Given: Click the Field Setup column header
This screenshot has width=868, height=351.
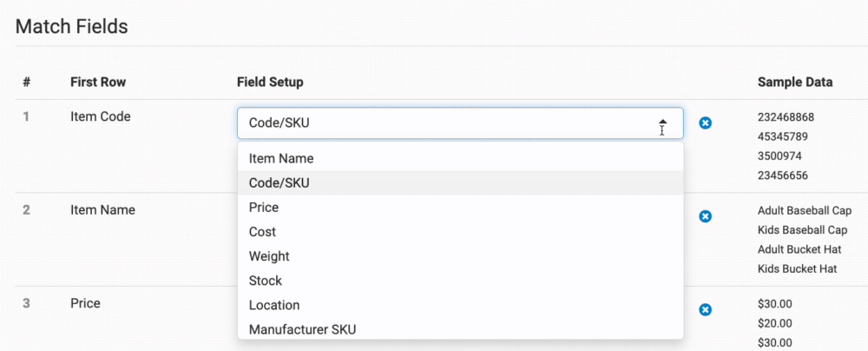Looking at the screenshot, I should tap(270, 82).
